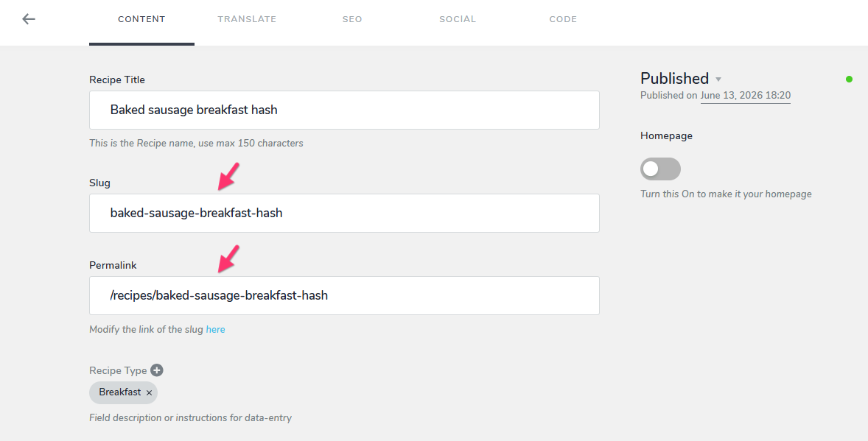Switch to the TRANSLATE tab
This screenshot has width=868, height=441.
point(247,19)
